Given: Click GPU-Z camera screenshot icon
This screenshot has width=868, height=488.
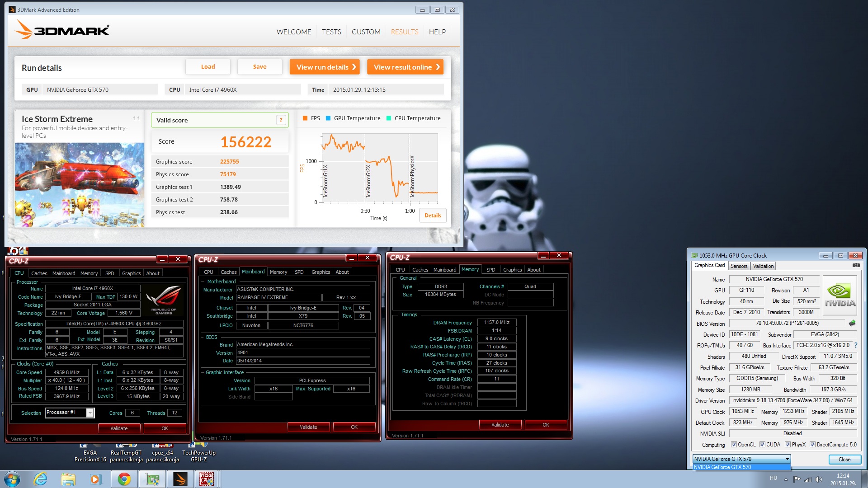Looking at the screenshot, I should [x=856, y=265].
